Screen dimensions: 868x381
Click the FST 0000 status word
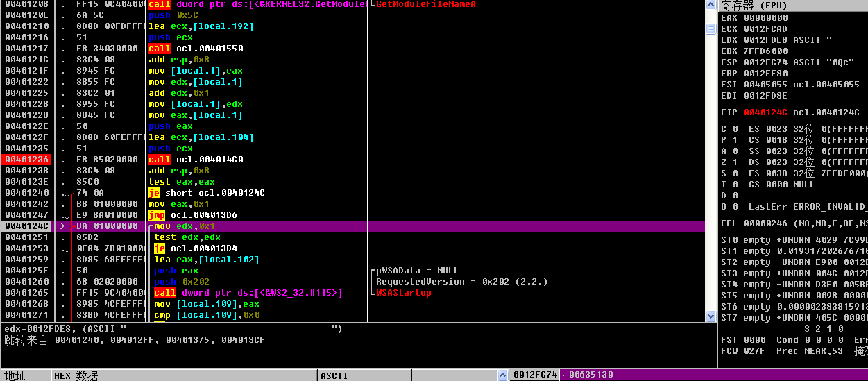743,340
